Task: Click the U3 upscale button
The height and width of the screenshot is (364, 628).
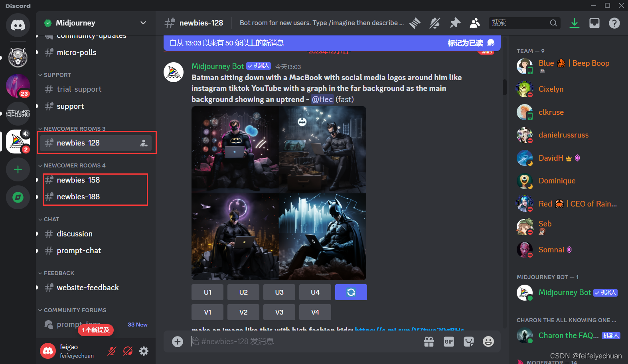Action: pyautogui.click(x=279, y=292)
